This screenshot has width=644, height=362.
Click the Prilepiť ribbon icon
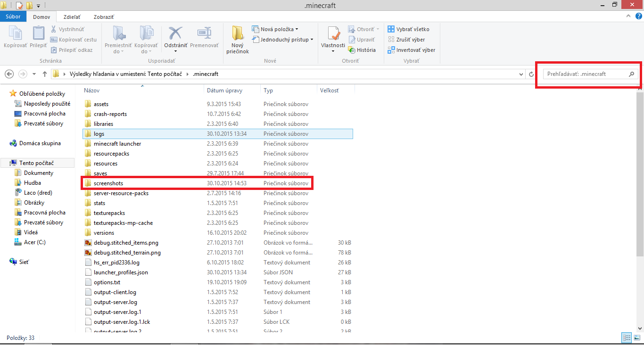[38, 33]
